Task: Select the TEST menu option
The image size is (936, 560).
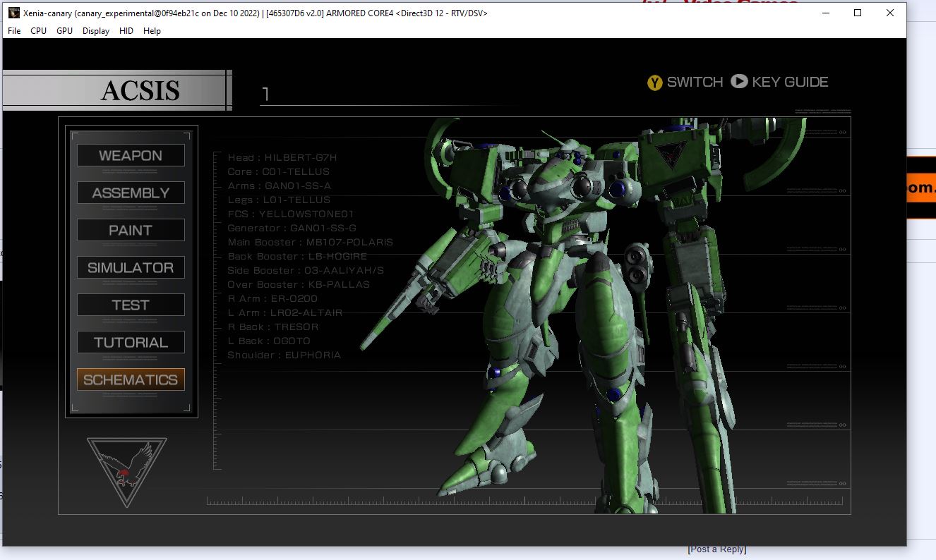Action: 131,305
